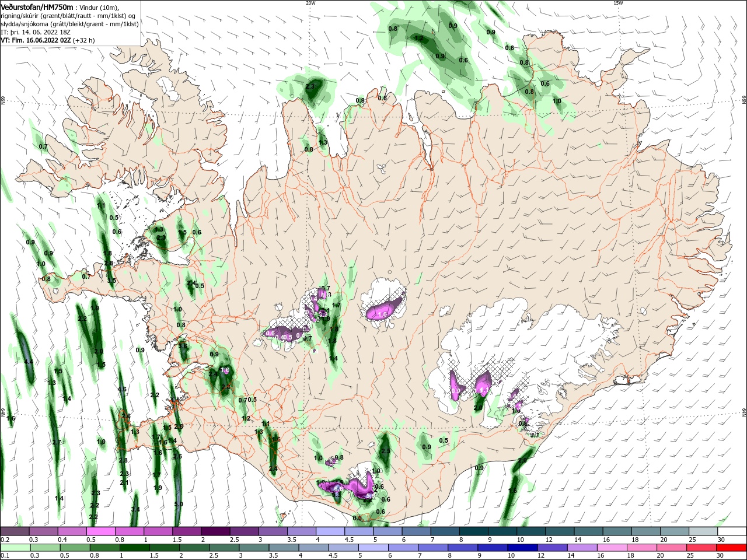
Task: Click the 'rigning/skúrir' legend description line
Action: pos(69,16)
